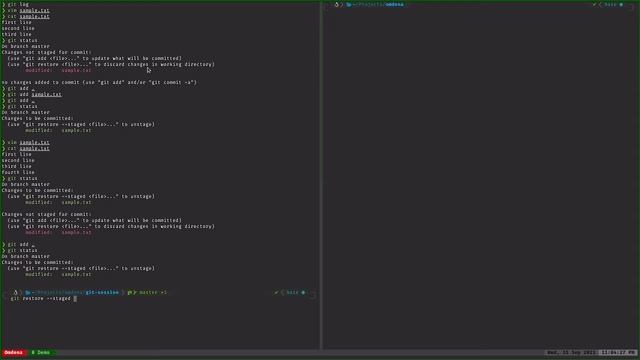Click the 'git log' command at the top

pyautogui.click(x=18, y=4)
